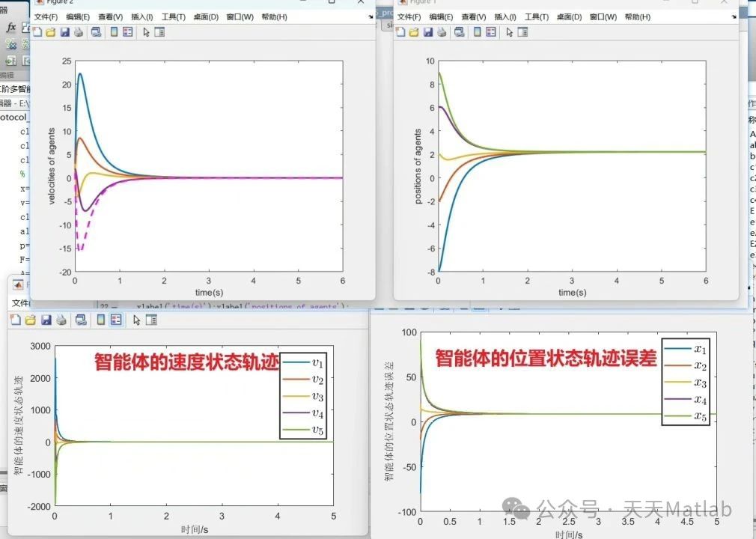This screenshot has height=539, width=756.
Task: Click New Figure icon in Figure 1 toolbar
Action: coord(400,32)
